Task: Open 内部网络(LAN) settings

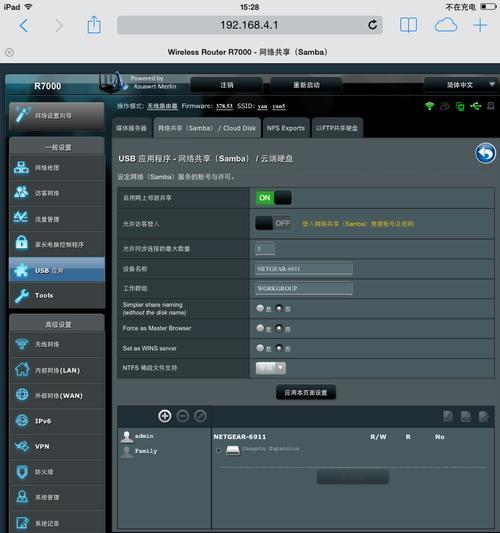Action: pyautogui.click(x=57, y=370)
